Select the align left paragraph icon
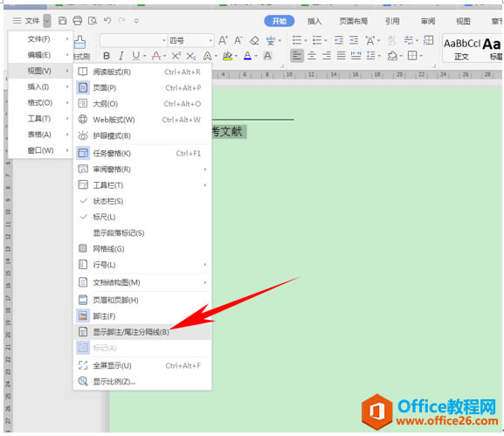504x436 pixels. [297, 56]
